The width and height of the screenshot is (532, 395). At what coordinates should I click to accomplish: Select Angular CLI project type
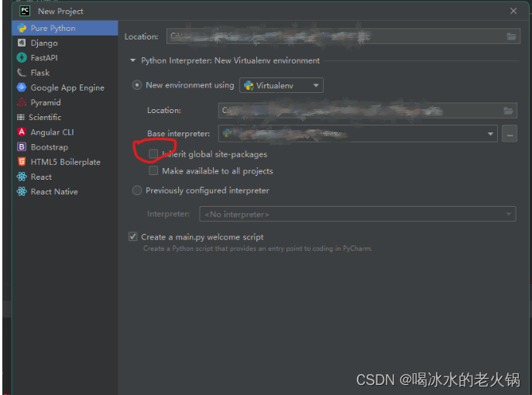65,132
